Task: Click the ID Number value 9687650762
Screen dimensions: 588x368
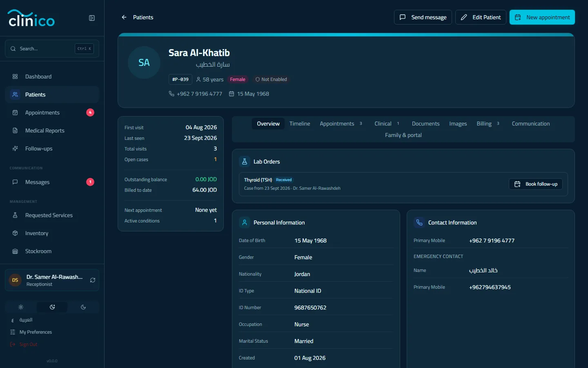Action: [x=310, y=307]
